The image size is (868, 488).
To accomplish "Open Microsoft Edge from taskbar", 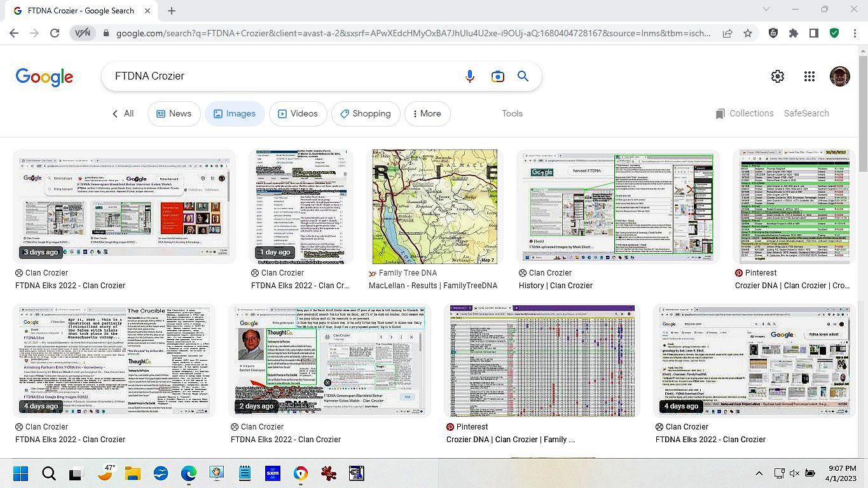I will tap(189, 473).
